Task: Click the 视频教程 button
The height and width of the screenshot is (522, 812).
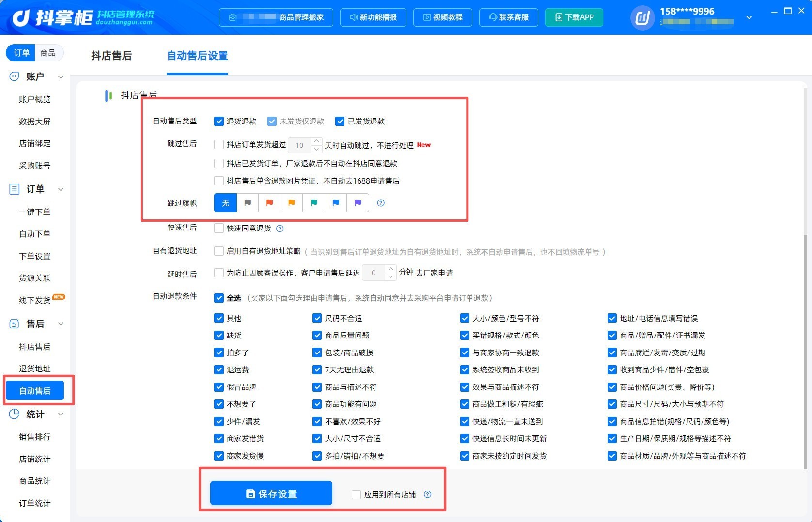Action: click(443, 17)
